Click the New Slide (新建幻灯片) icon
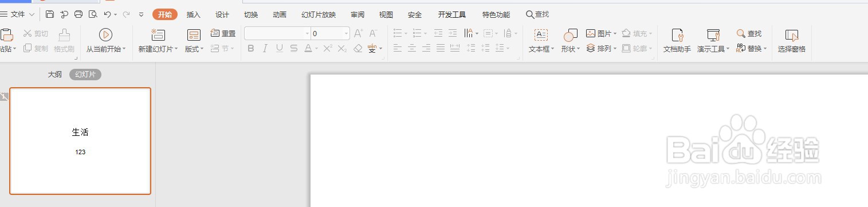The width and height of the screenshot is (868, 207). coord(158,34)
